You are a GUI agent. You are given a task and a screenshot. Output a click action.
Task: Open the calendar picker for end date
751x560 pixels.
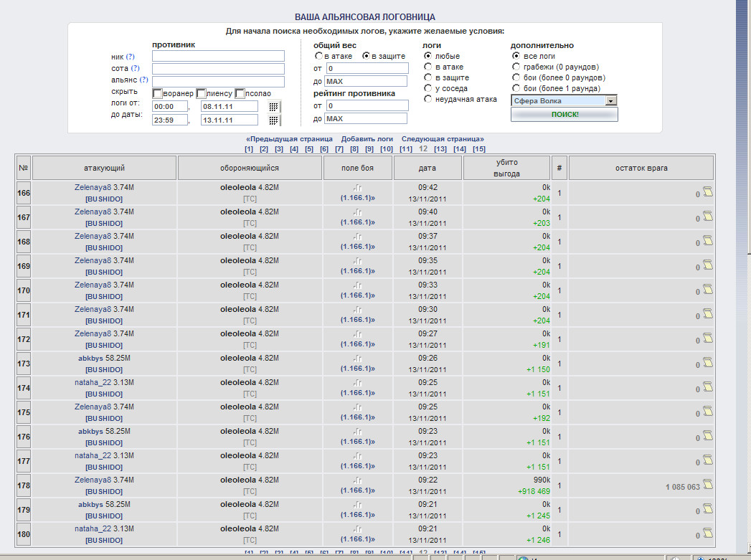coord(273,120)
